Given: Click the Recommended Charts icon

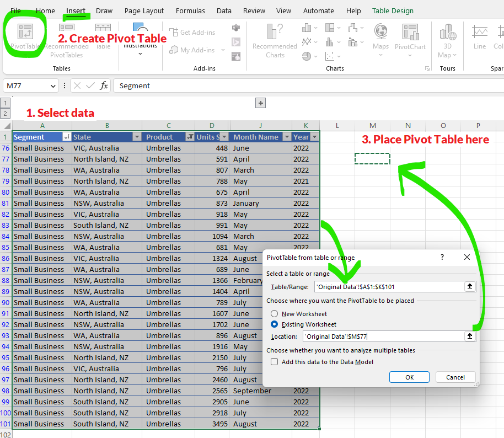Looking at the screenshot, I should coord(275,33).
